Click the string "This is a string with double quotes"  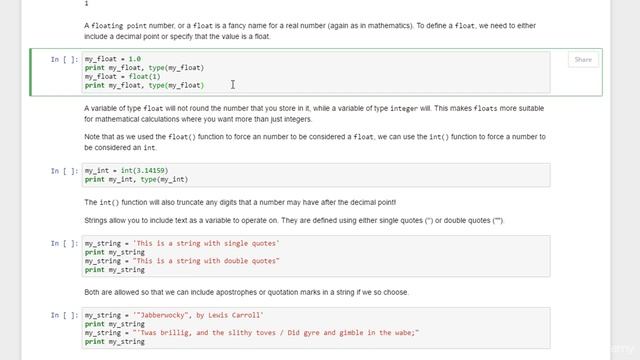click(x=206, y=261)
